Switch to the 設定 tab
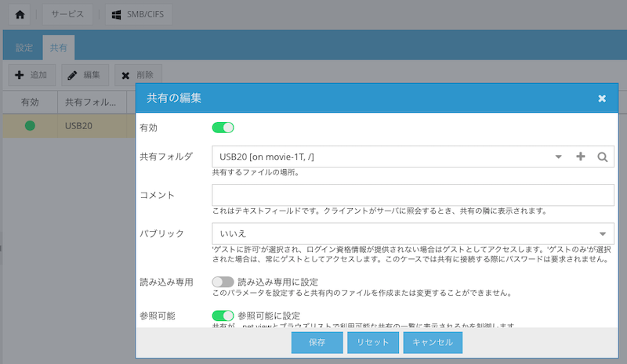 (x=24, y=48)
